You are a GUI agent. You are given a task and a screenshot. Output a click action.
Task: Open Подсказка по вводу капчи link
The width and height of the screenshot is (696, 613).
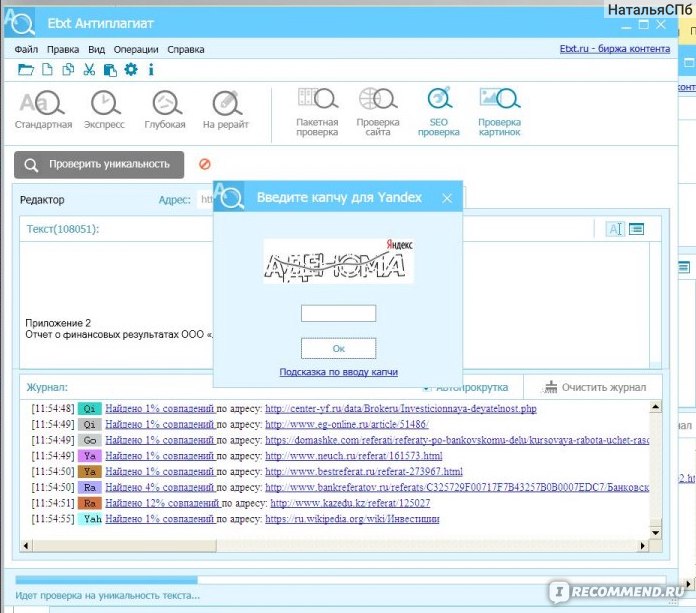338,372
